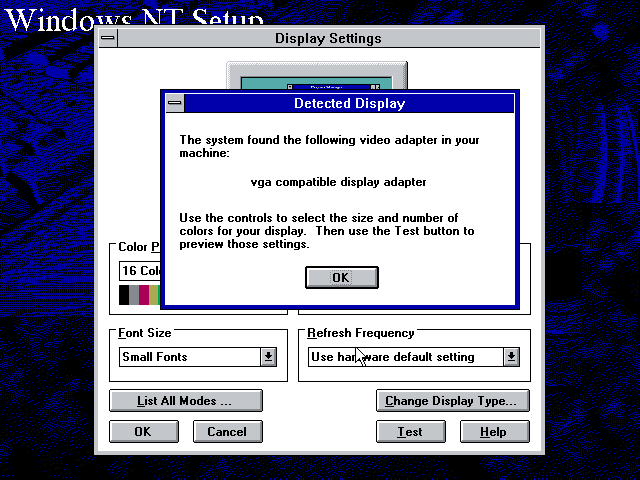
Task: Expand the Font Size dropdown arrow
Action: [x=268, y=357]
